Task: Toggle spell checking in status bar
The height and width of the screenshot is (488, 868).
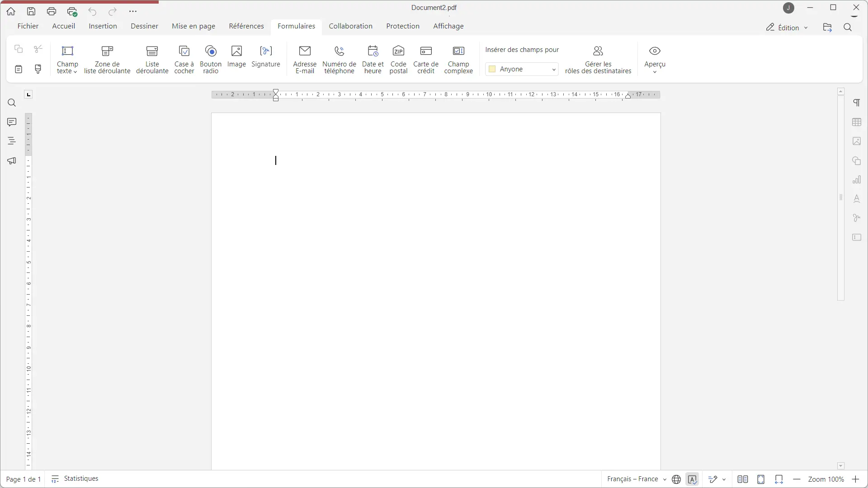Action: tap(693, 479)
